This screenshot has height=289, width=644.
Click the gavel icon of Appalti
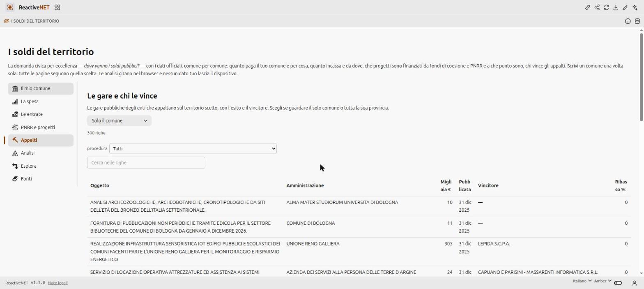click(15, 140)
